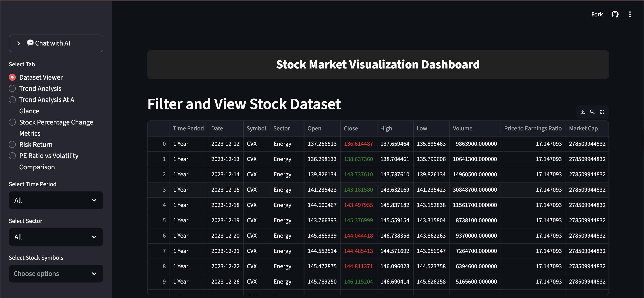Expand the dataset table to fullscreen

602,112
